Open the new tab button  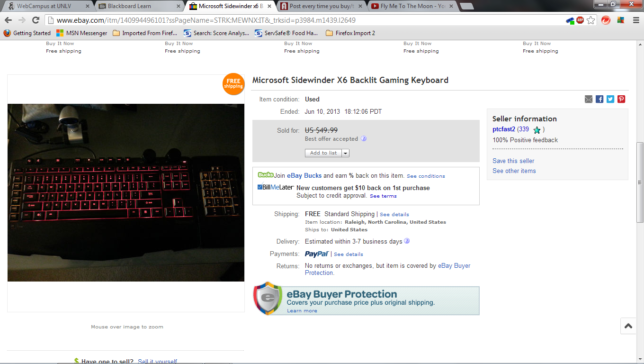coord(466,6)
